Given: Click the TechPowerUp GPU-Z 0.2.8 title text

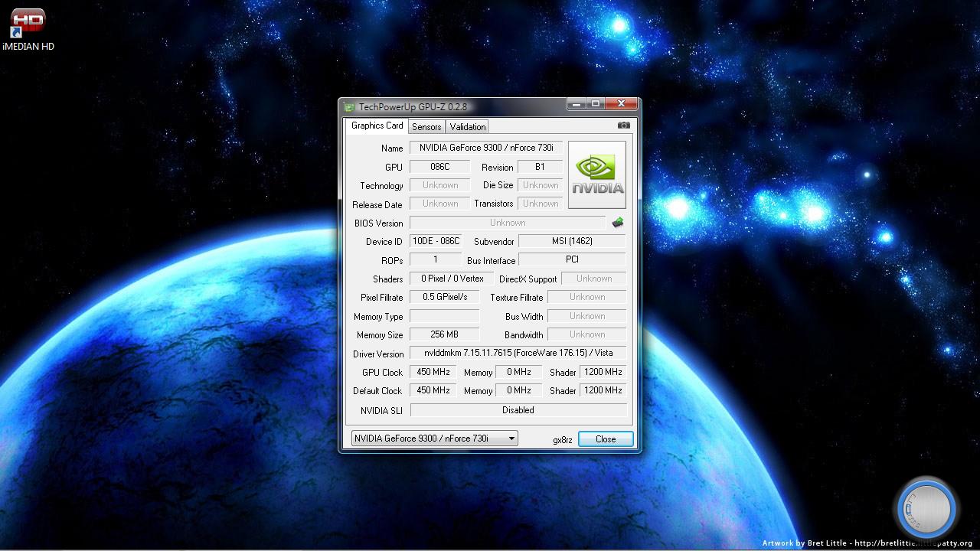Looking at the screenshot, I should point(413,107).
